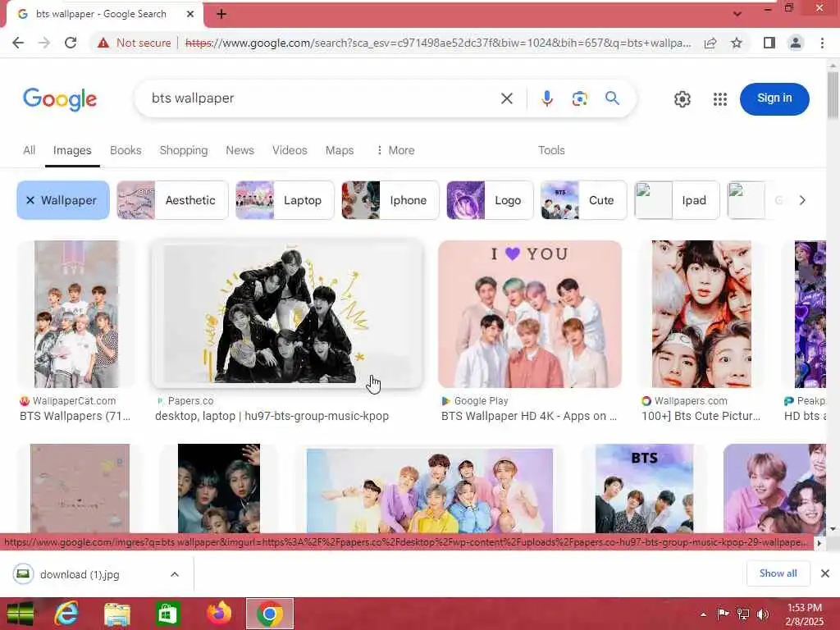
Task: Launch Firefox from the taskbar
Action: point(218,614)
